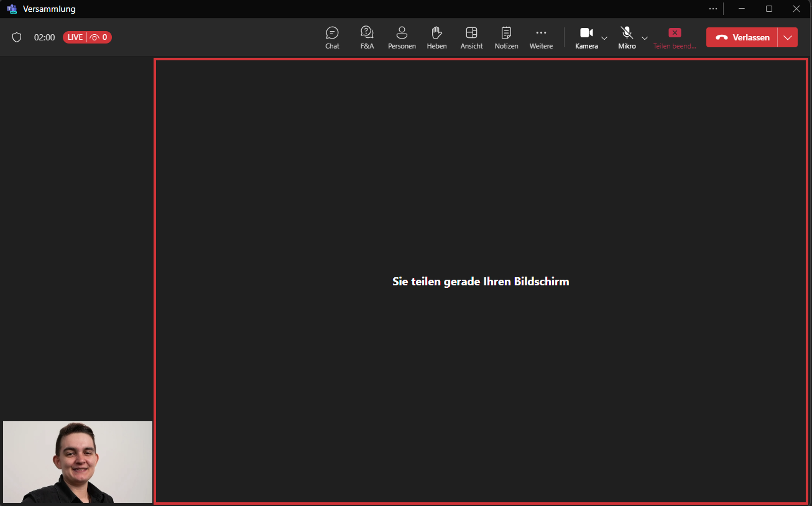Open the Chat panel

pos(332,37)
